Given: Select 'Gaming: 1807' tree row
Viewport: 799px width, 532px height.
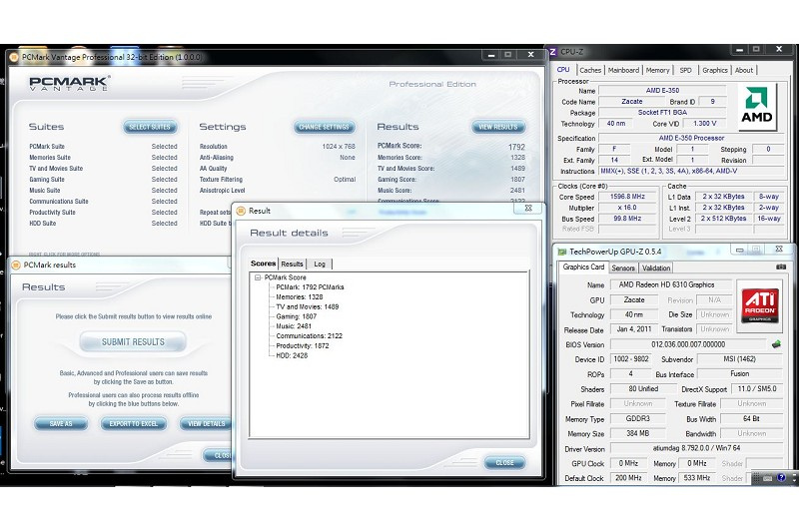Looking at the screenshot, I should [x=296, y=316].
